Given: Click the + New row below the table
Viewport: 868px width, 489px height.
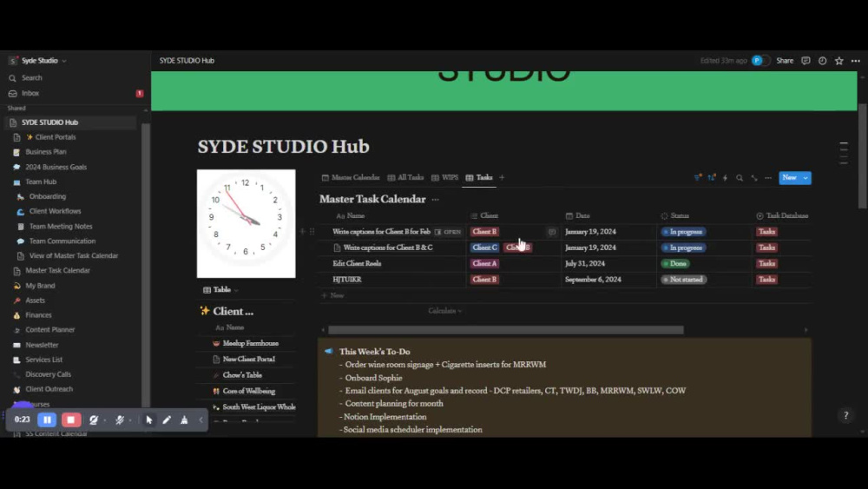Looking at the screenshot, I should click(x=333, y=295).
